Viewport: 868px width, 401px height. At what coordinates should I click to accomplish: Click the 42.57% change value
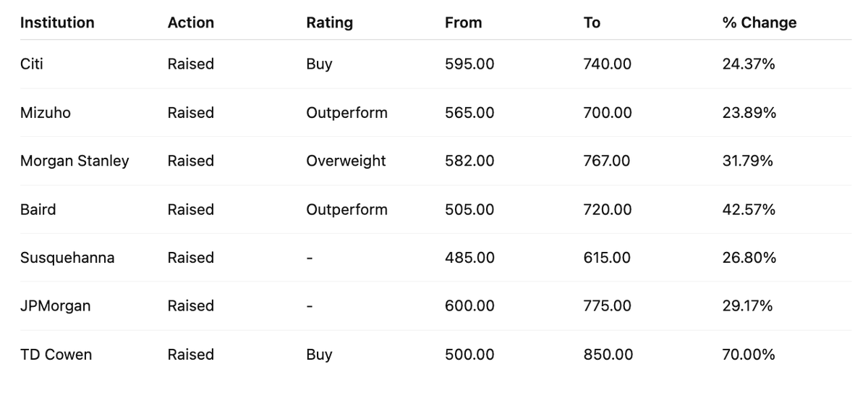(x=749, y=209)
